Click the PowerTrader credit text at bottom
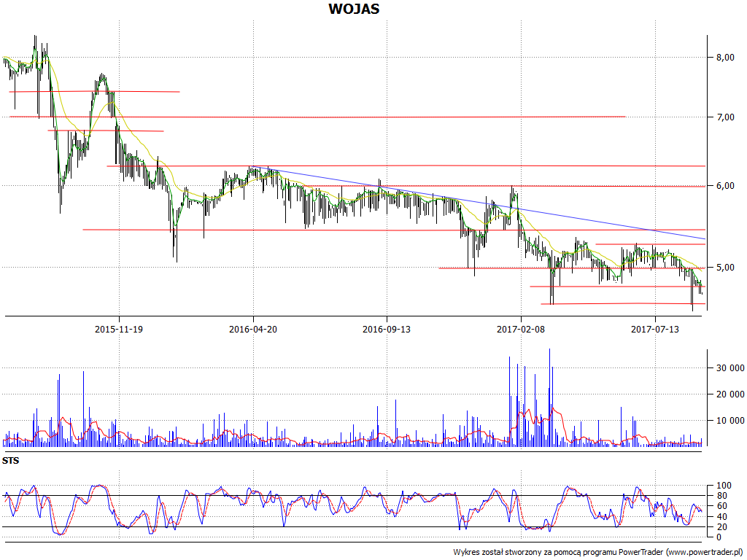The width and height of the screenshot is (747, 560). click(x=599, y=552)
